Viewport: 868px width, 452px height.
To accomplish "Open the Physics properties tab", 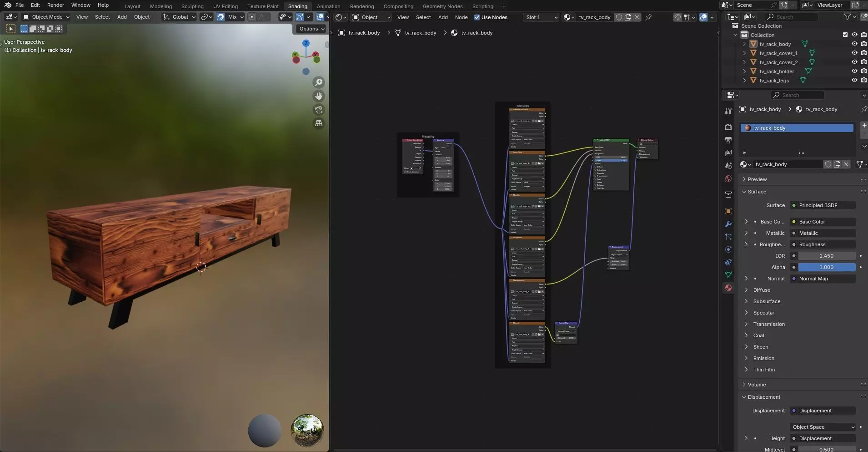I will (x=728, y=249).
